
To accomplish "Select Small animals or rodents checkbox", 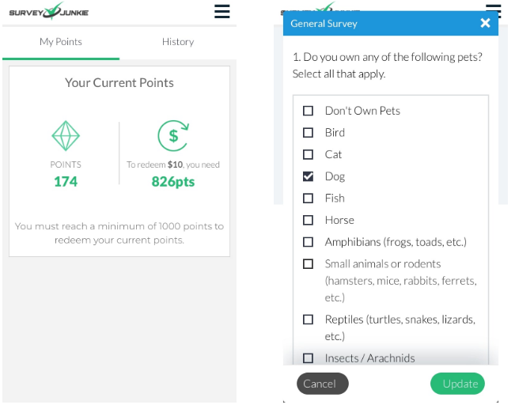I will click(x=308, y=263).
